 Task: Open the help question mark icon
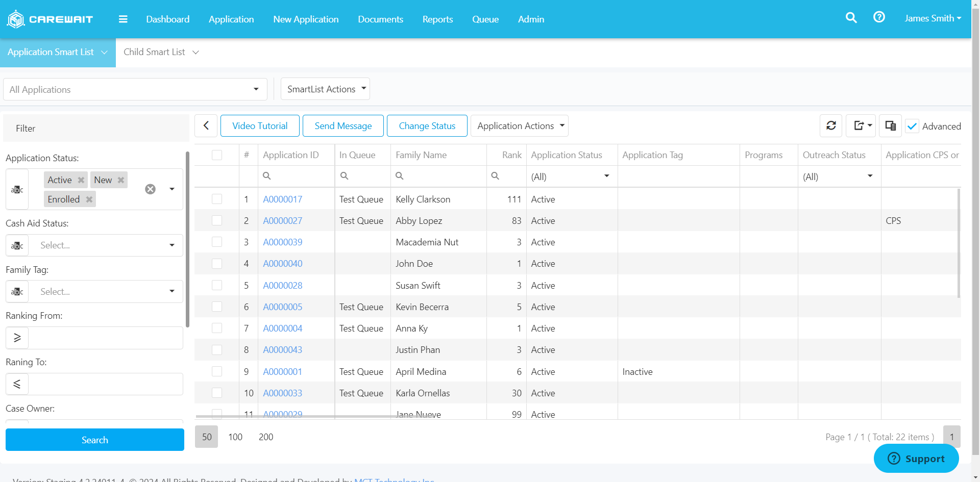pyautogui.click(x=879, y=17)
